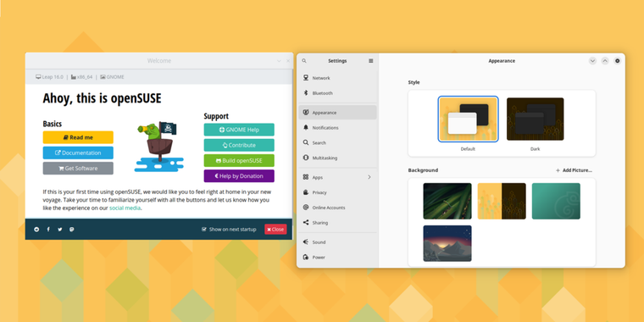The height and width of the screenshot is (322, 644).
Task: Open the Bluetooth settings panel
Action: click(x=337, y=93)
